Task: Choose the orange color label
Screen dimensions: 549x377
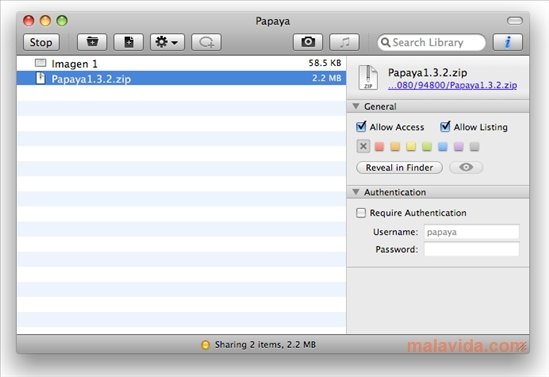Action: pos(395,147)
